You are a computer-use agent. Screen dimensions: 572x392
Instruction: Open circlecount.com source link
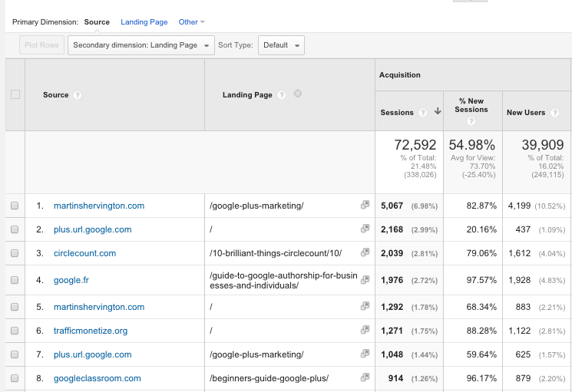click(x=84, y=253)
